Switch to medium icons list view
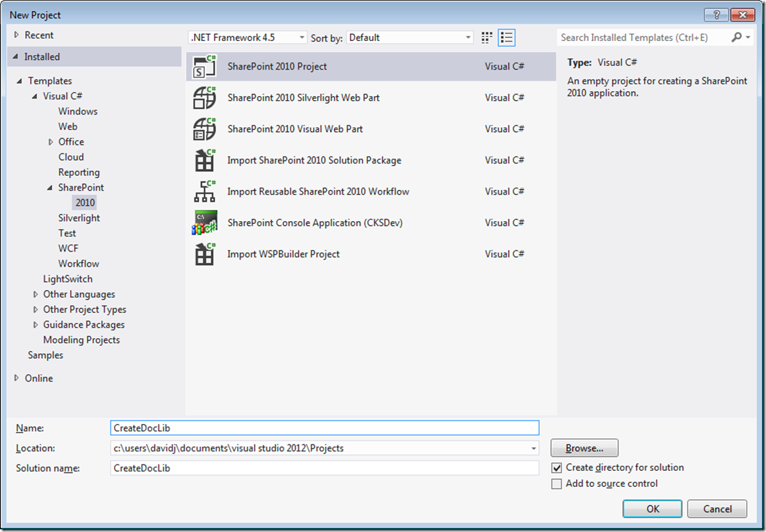The width and height of the screenshot is (766, 532). pos(506,38)
